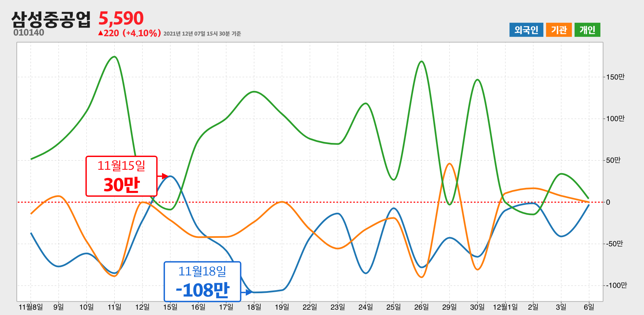The image size is (644, 315).
Task: Click the green line peak at 30일
Action: (x=477, y=80)
